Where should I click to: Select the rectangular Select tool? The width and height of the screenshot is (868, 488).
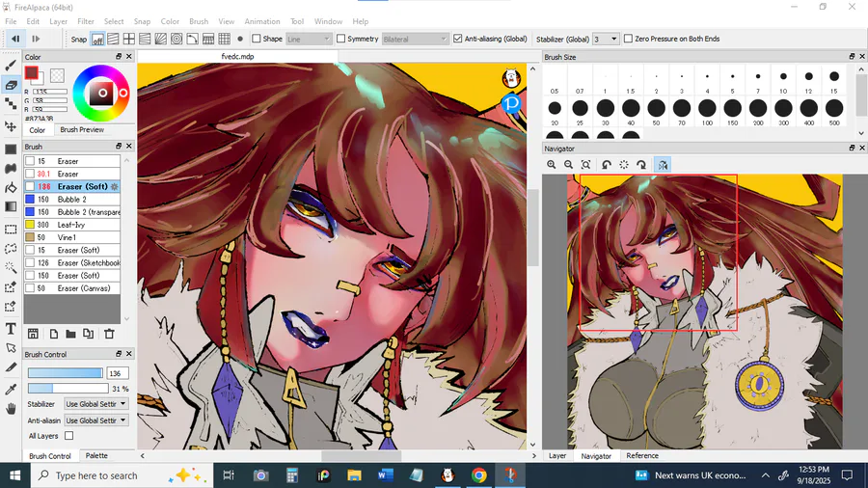pyautogui.click(x=11, y=230)
